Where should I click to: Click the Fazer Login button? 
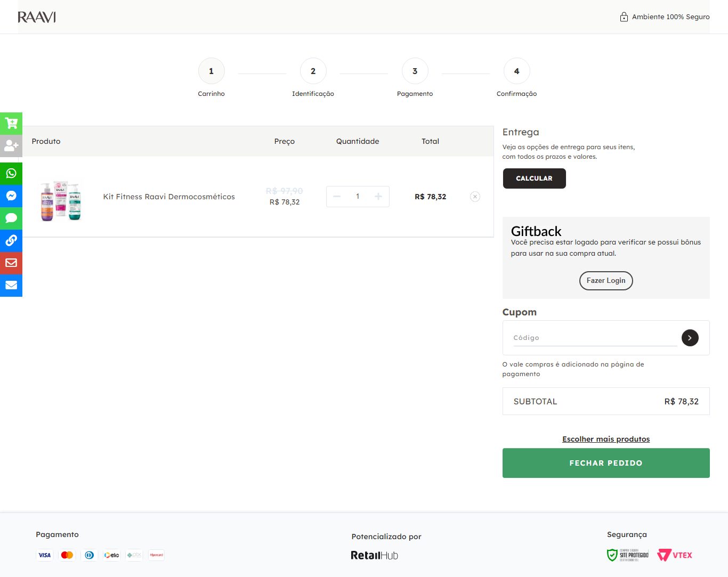[x=606, y=281]
